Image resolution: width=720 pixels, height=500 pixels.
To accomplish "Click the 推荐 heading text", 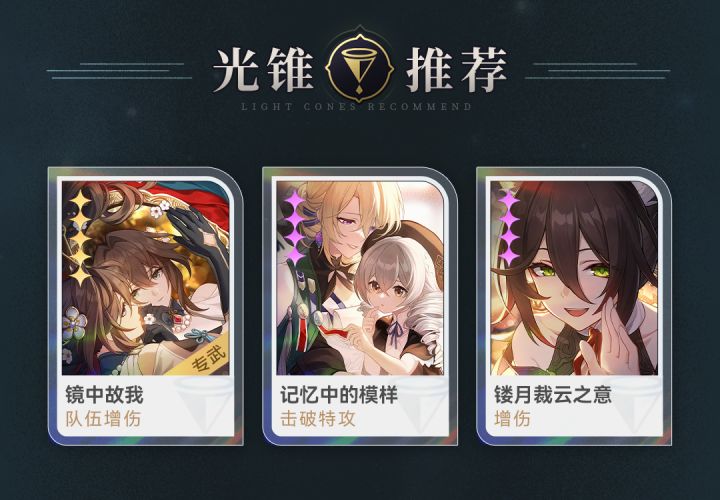I will pyautogui.click(x=456, y=70).
